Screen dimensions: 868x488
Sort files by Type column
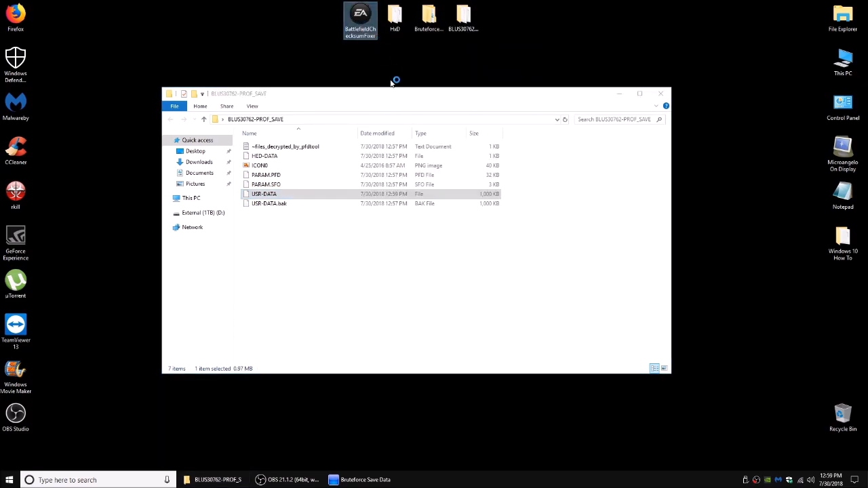[439, 133]
